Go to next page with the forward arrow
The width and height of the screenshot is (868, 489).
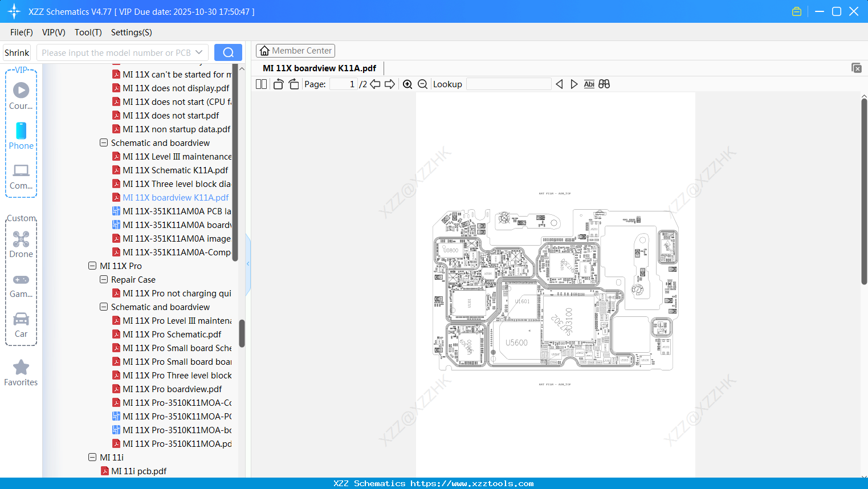390,84
